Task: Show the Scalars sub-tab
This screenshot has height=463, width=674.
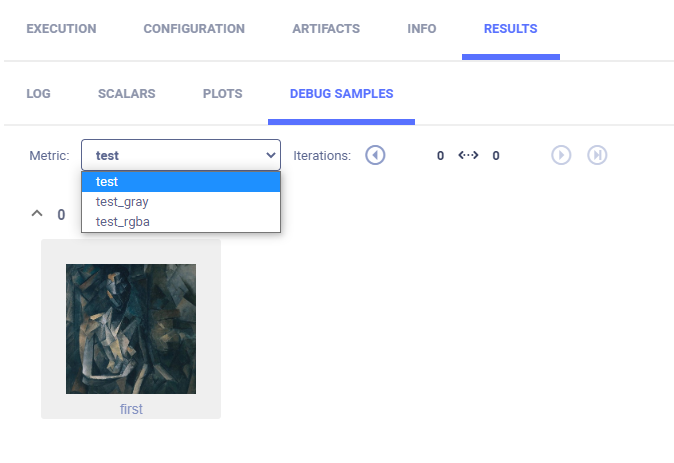Action: coord(126,94)
